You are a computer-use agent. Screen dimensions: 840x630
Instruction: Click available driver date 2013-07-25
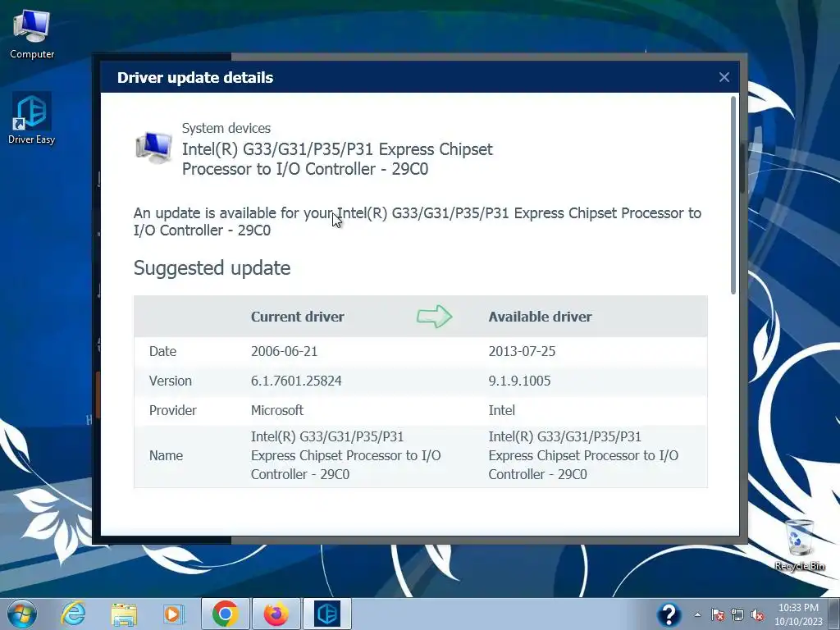coord(522,351)
